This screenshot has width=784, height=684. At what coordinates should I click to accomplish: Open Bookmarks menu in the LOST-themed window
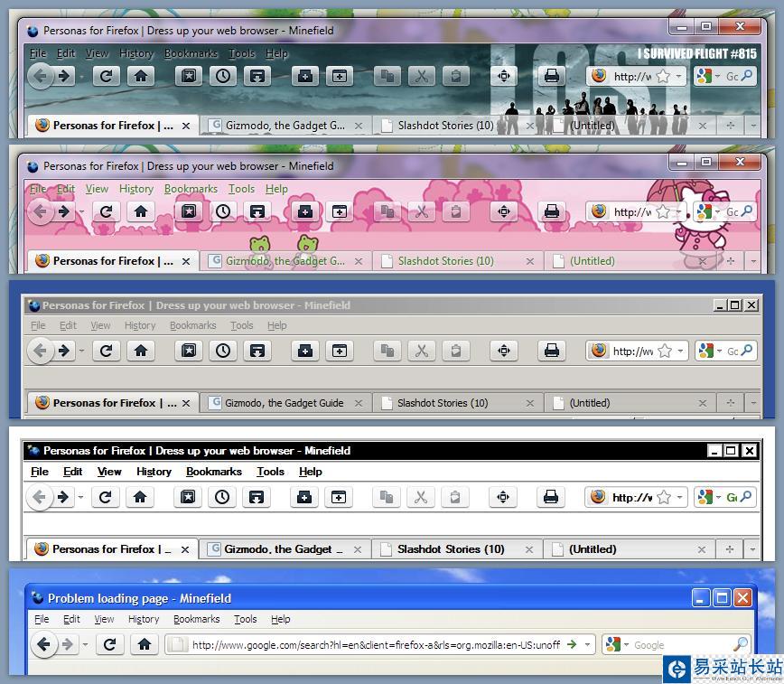tap(191, 53)
